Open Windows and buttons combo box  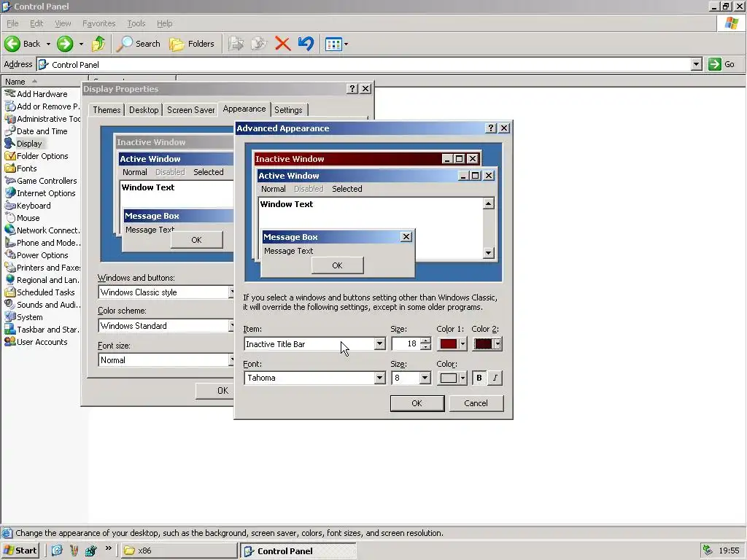pos(166,292)
